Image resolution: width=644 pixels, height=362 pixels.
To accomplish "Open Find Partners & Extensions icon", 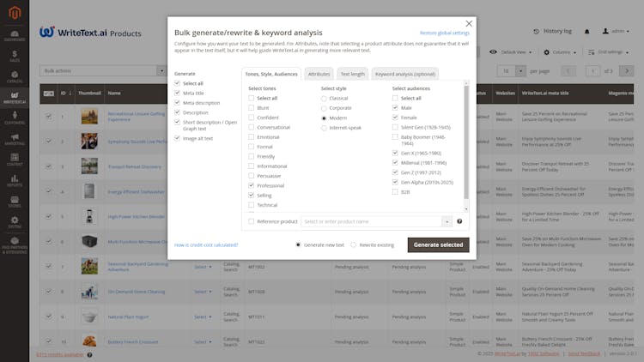I will click(15, 245).
